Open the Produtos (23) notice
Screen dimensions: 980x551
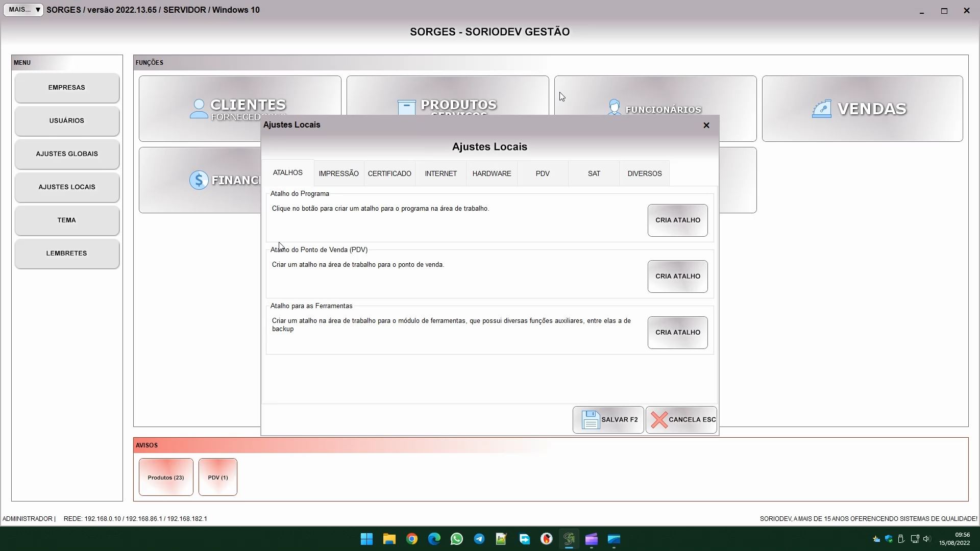click(166, 477)
